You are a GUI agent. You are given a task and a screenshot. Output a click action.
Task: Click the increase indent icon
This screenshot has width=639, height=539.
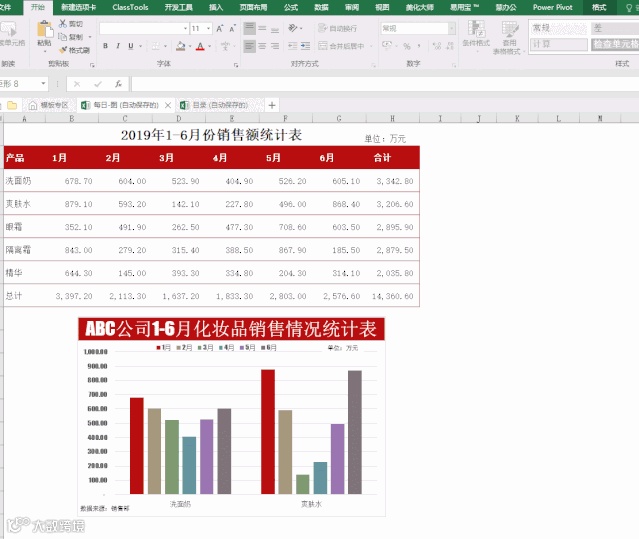click(306, 46)
